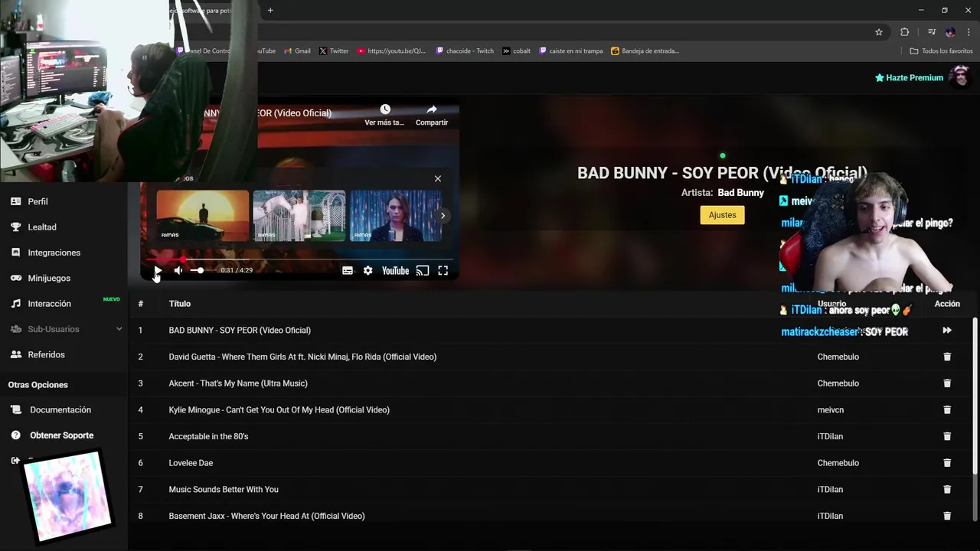This screenshot has height=551, width=980.
Task: Delete Music Sounds Better With You
Action: pos(947,490)
